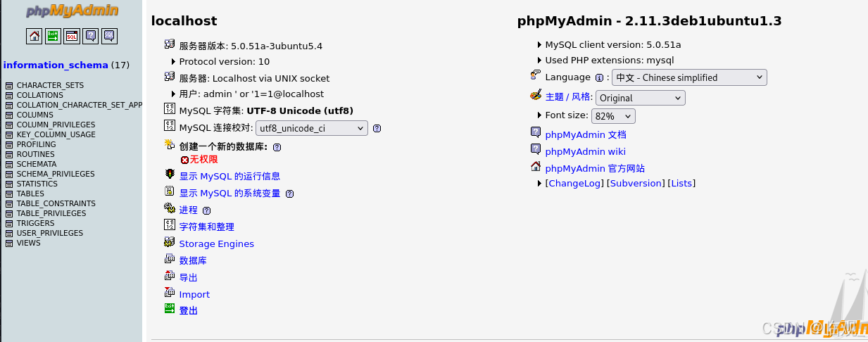Click the green Exit logout icon in sidebar
This screenshot has height=342, width=868.
[53, 36]
